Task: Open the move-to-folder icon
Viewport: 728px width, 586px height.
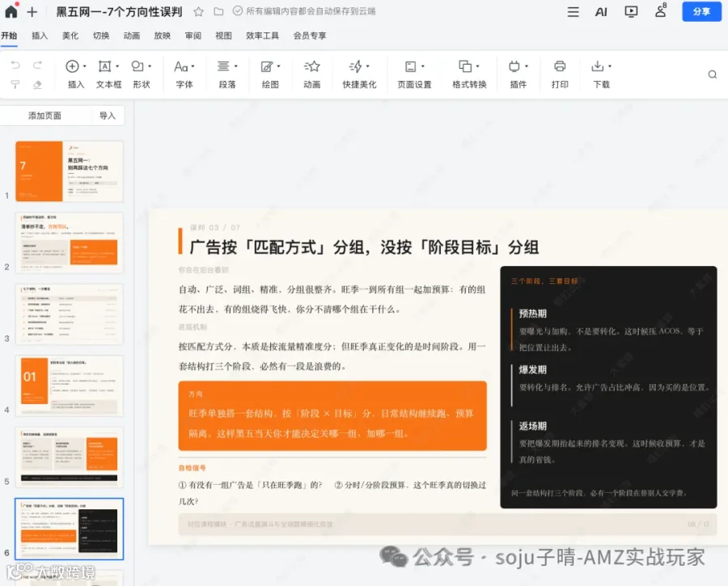Action: click(x=218, y=11)
